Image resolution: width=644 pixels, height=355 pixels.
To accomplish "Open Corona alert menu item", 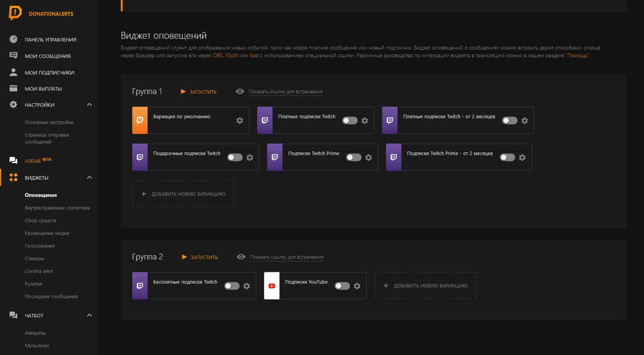I will pos(39,271).
